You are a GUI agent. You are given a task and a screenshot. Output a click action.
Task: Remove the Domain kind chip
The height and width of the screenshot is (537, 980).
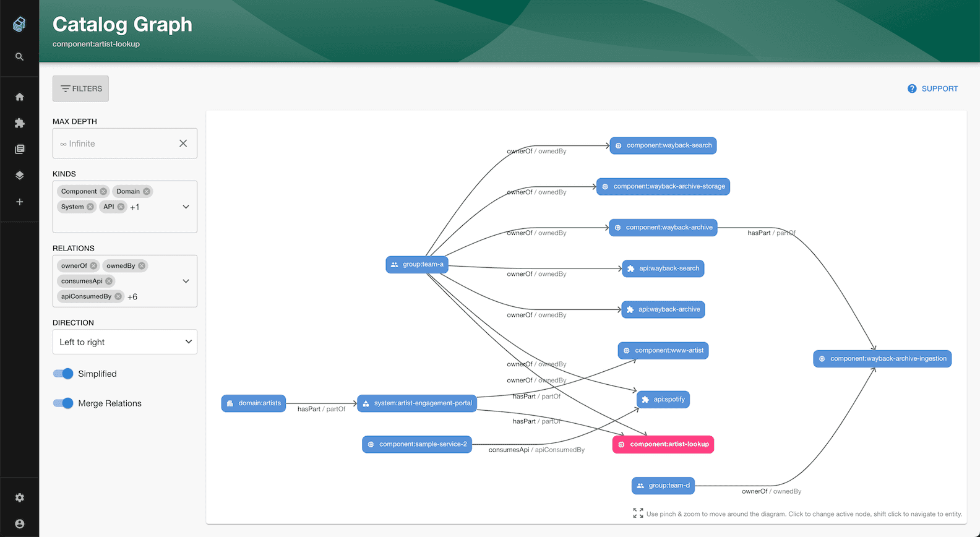(x=147, y=191)
